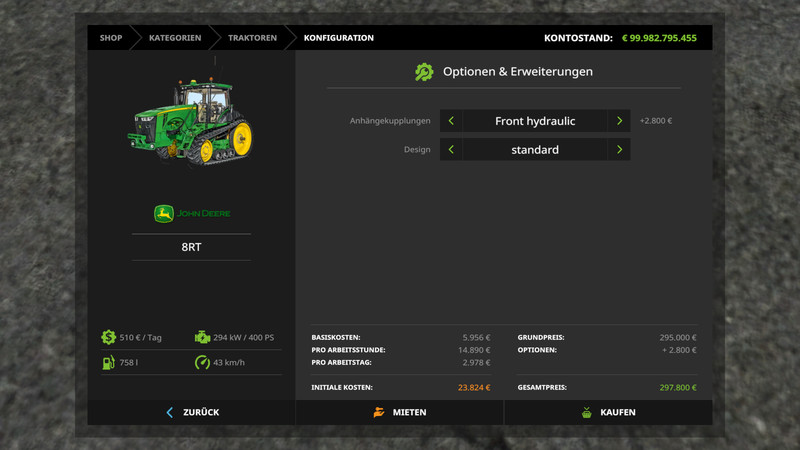This screenshot has width=800, height=450.
Task: Open the Front hydraulic option field
Action: [535, 121]
